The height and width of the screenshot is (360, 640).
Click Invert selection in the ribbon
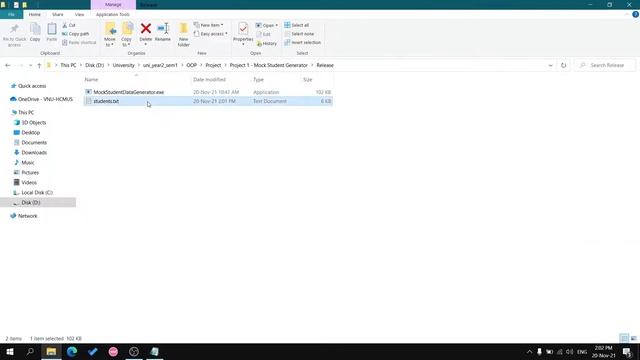click(302, 42)
